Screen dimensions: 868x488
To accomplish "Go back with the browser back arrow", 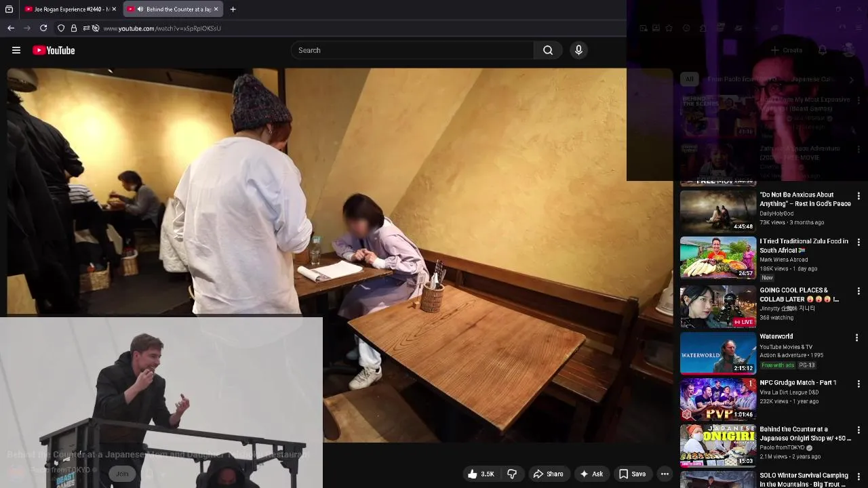I will (11, 28).
